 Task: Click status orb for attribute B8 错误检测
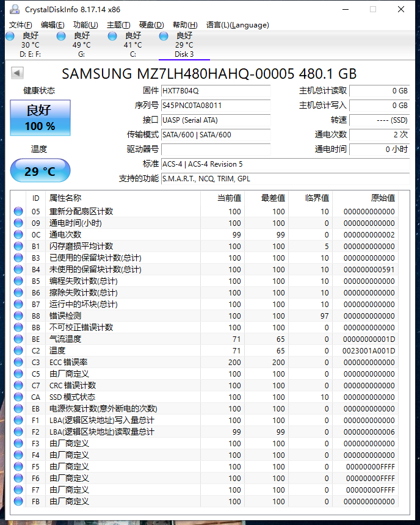[18, 316]
